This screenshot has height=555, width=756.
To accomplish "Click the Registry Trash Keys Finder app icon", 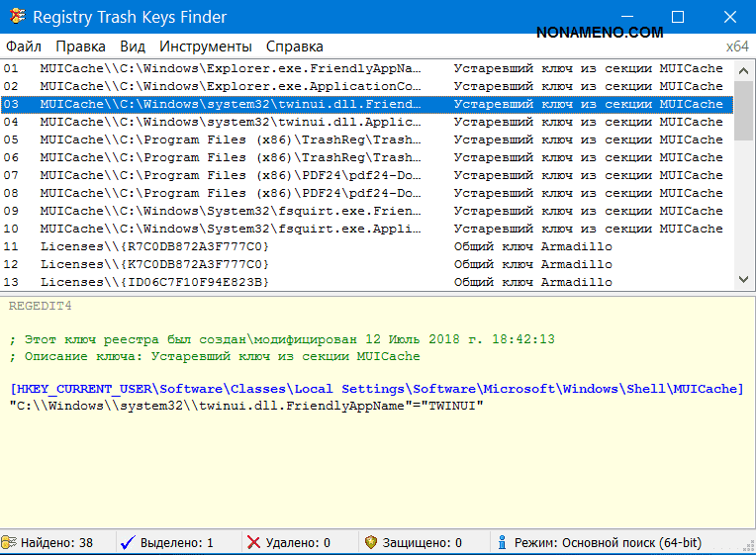I will click(x=17, y=17).
